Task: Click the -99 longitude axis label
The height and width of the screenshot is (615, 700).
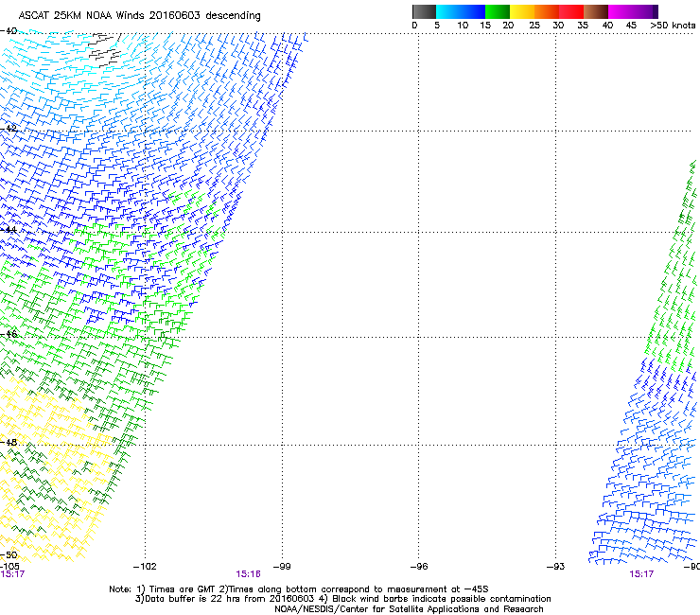Action: point(282,567)
